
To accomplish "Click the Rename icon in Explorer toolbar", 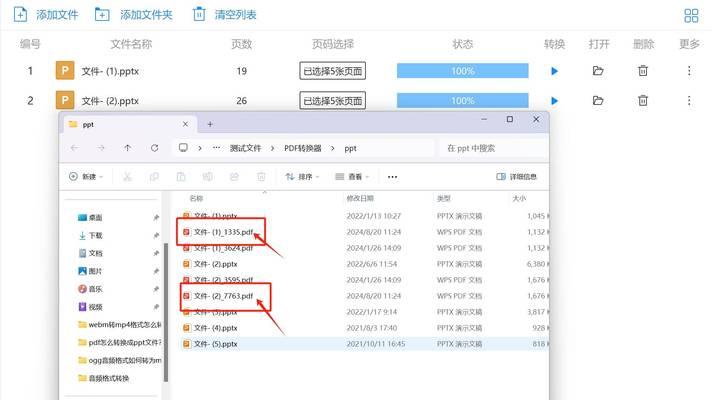I will click(207, 176).
